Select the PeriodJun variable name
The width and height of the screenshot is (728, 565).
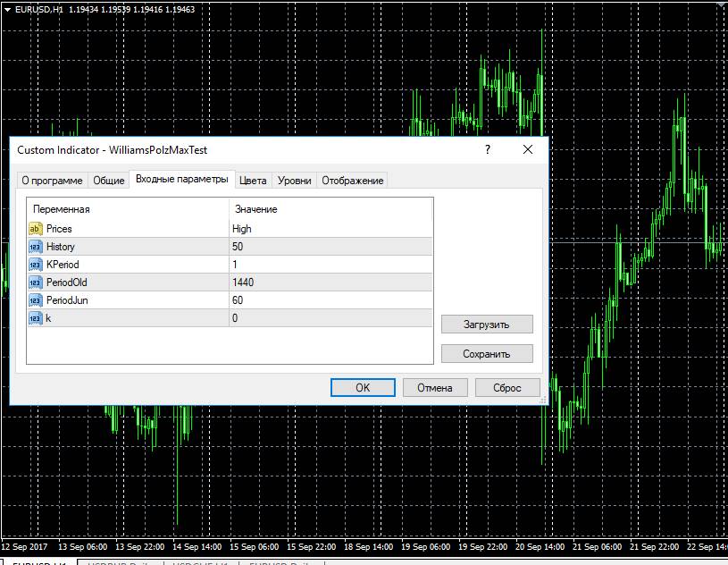tap(67, 300)
